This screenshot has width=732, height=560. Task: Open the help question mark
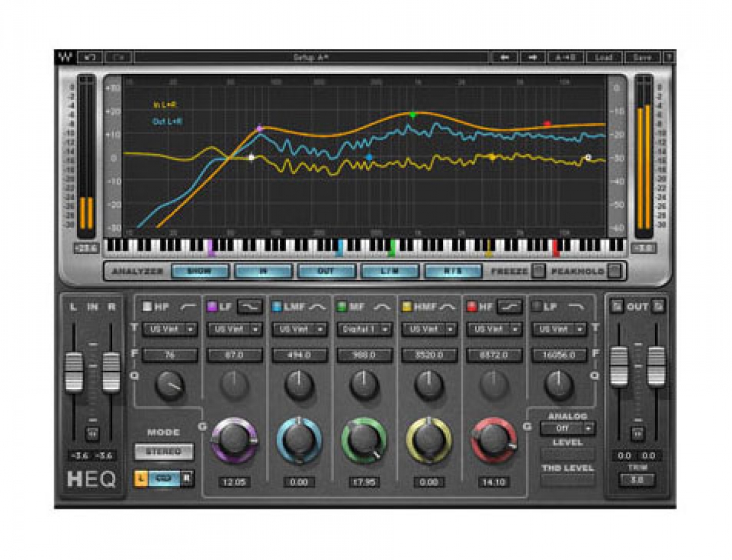[669, 57]
